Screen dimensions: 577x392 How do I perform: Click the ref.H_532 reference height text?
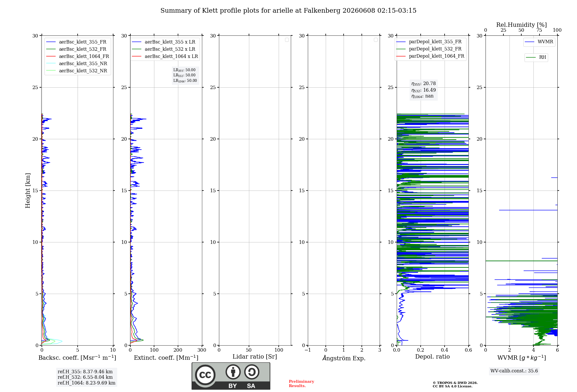[x=85, y=377]
